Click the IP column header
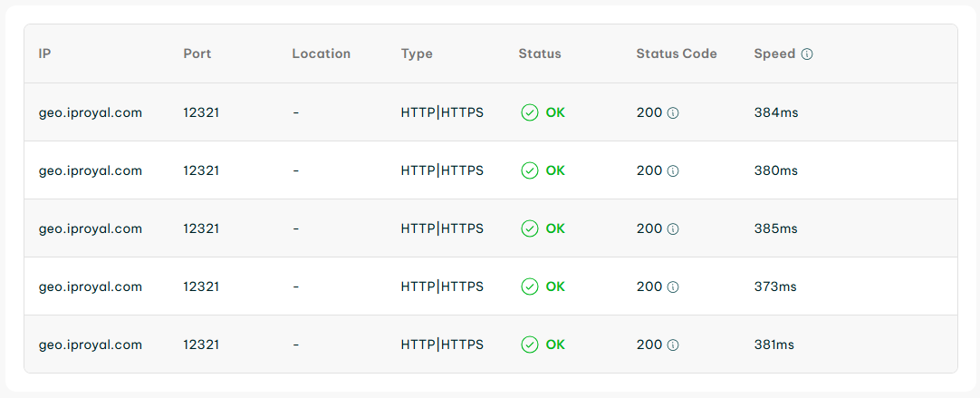 [44, 53]
